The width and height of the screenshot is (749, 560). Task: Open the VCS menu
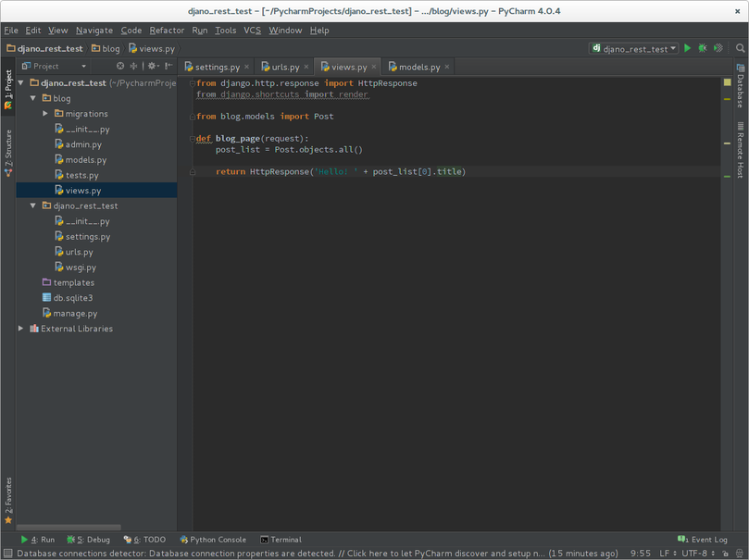252,30
